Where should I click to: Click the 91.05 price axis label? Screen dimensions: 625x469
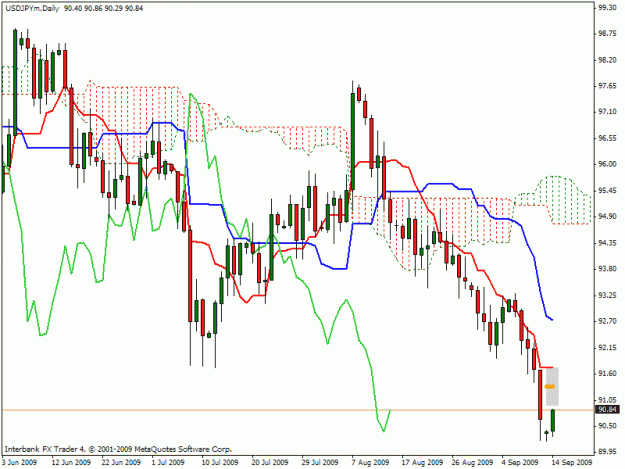click(x=607, y=400)
